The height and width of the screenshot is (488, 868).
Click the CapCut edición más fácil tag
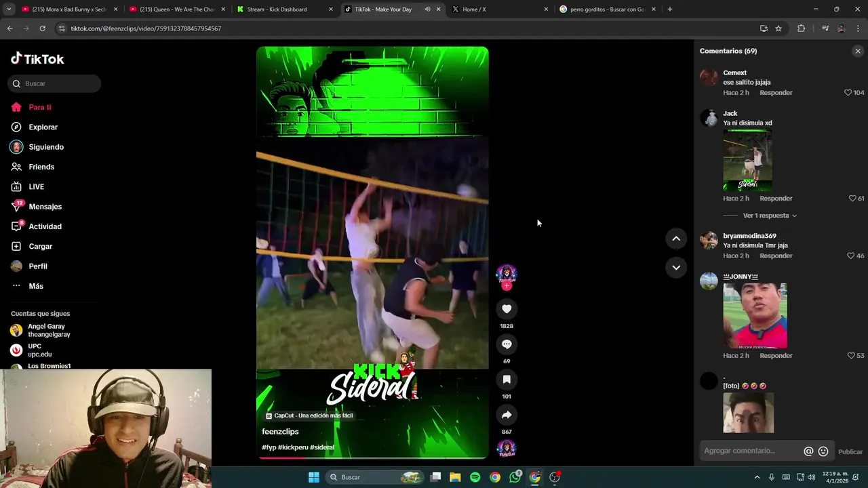(x=309, y=415)
